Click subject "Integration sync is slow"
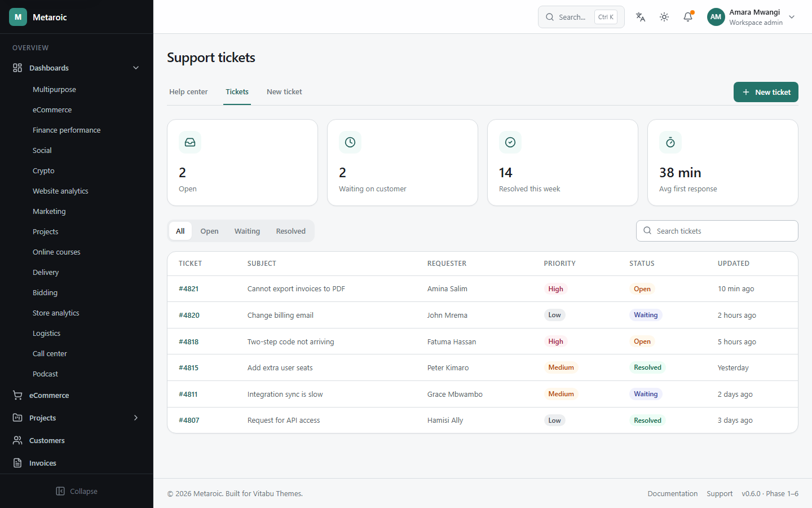Image resolution: width=812 pixels, height=508 pixels. coord(285,394)
